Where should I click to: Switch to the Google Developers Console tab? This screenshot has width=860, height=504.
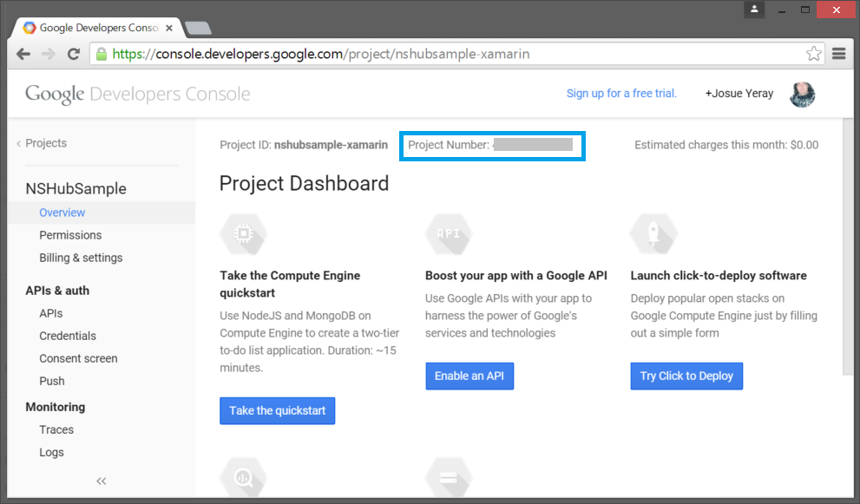[95, 27]
